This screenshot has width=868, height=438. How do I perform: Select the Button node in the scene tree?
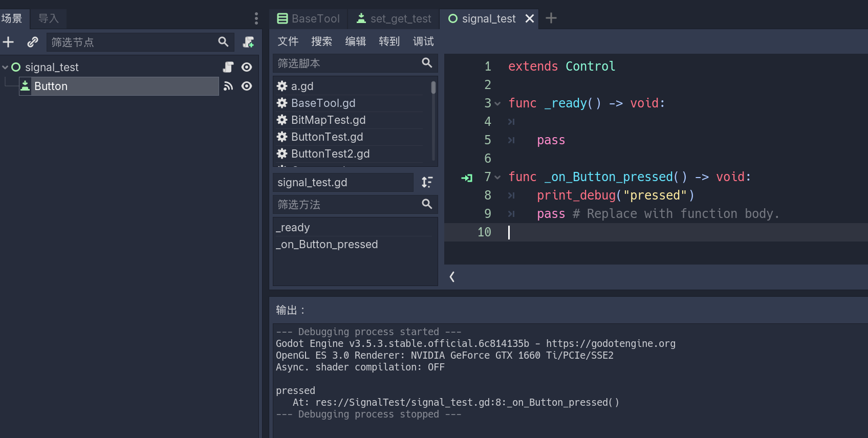coord(119,86)
